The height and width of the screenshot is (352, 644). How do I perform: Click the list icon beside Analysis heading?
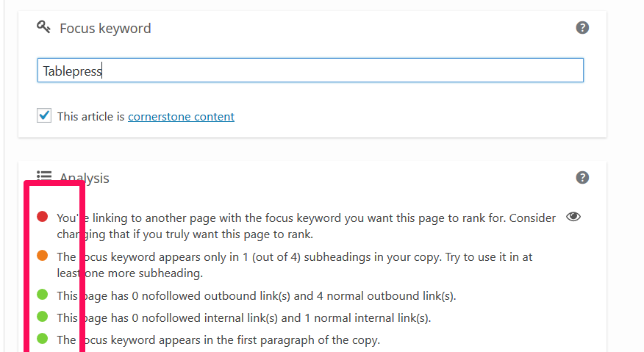(x=44, y=176)
